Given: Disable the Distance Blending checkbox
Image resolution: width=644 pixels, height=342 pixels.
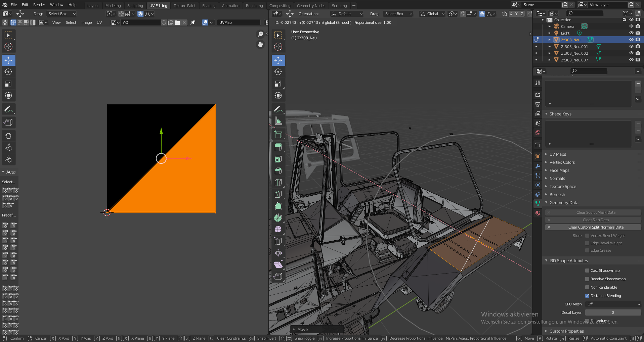Looking at the screenshot, I should [587, 296].
